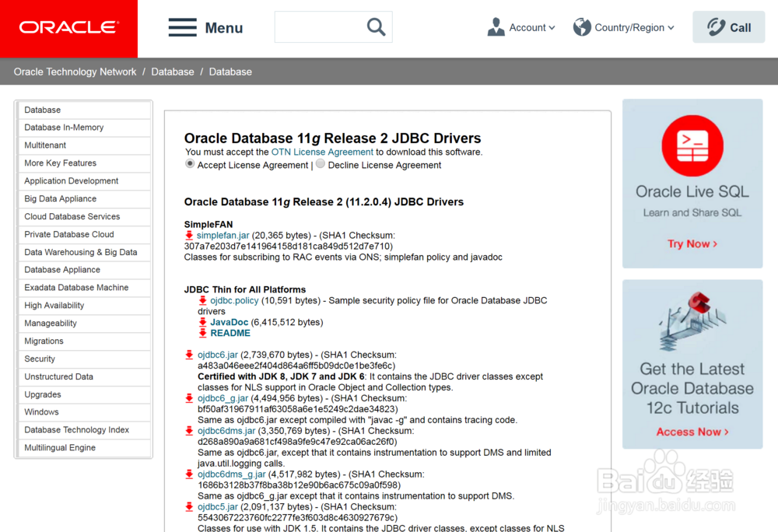778x532 pixels.
Task: Download ojdbc6_g.jar link
Action: coord(223,398)
